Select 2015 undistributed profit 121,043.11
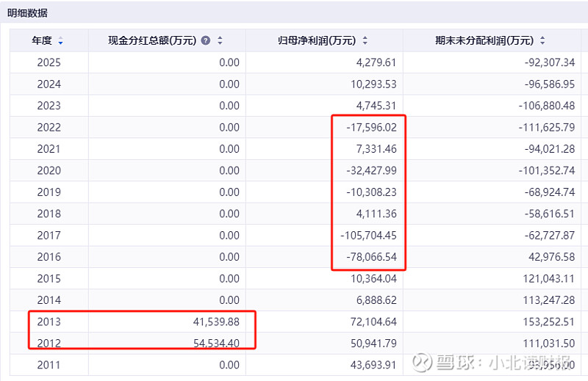The width and height of the screenshot is (588, 381). [x=548, y=279]
